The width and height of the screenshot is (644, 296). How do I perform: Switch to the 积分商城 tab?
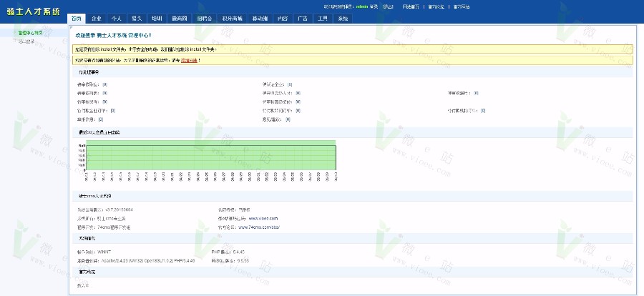[232, 19]
